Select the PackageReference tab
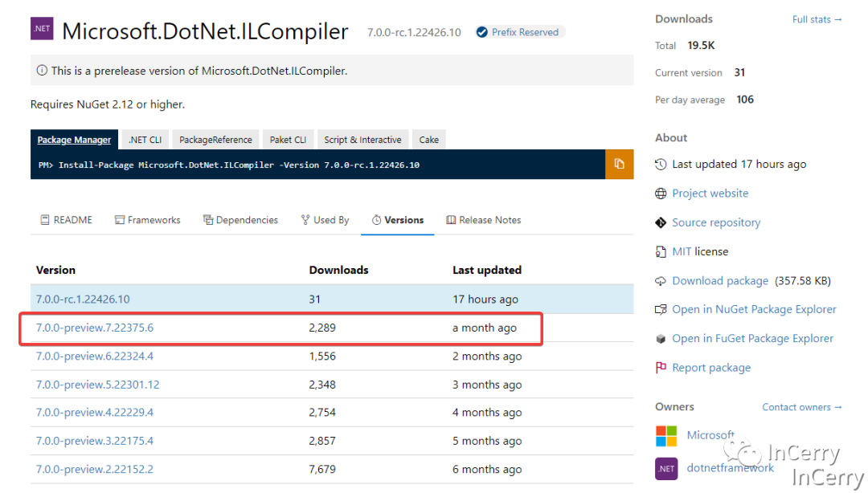The height and width of the screenshot is (493, 868). (x=215, y=140)
